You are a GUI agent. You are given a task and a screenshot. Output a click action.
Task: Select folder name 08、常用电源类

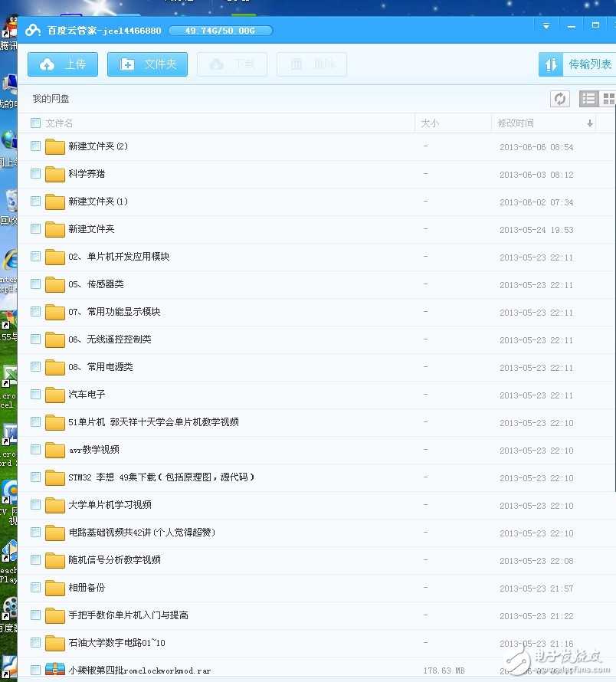point(100,366)
